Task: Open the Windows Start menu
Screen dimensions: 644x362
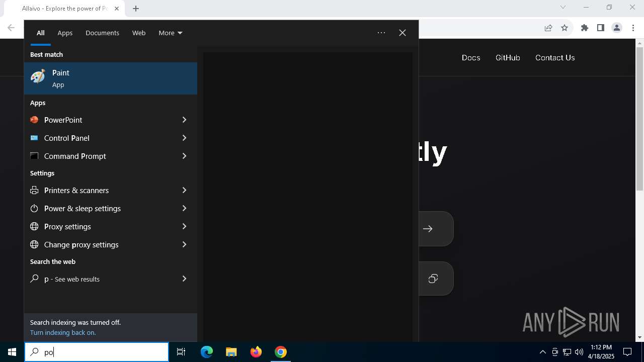Action: point(12,352)
